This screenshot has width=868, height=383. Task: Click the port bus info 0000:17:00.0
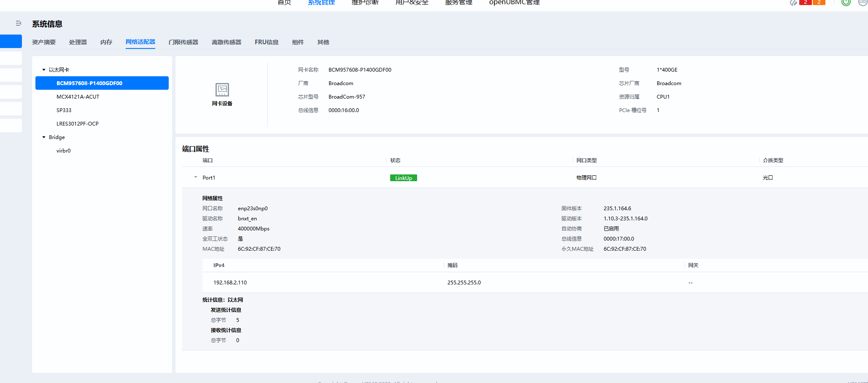619,239
